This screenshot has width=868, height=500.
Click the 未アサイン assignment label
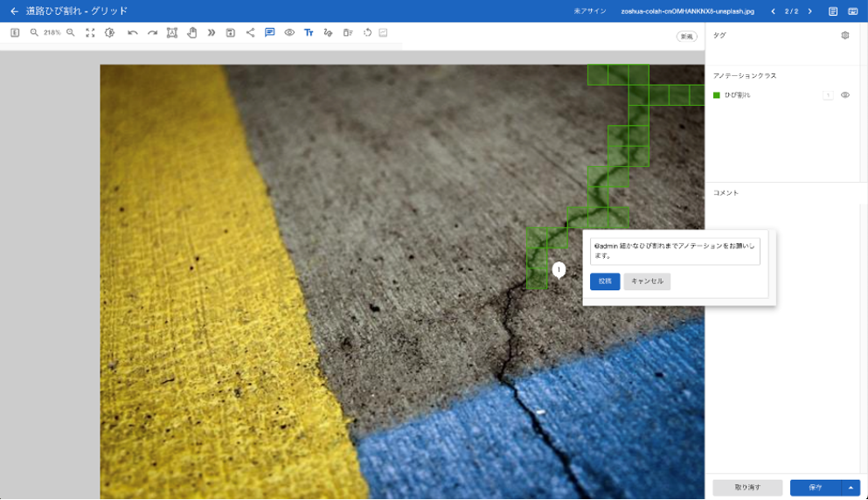pyautogui.click(x=590, y=11)
